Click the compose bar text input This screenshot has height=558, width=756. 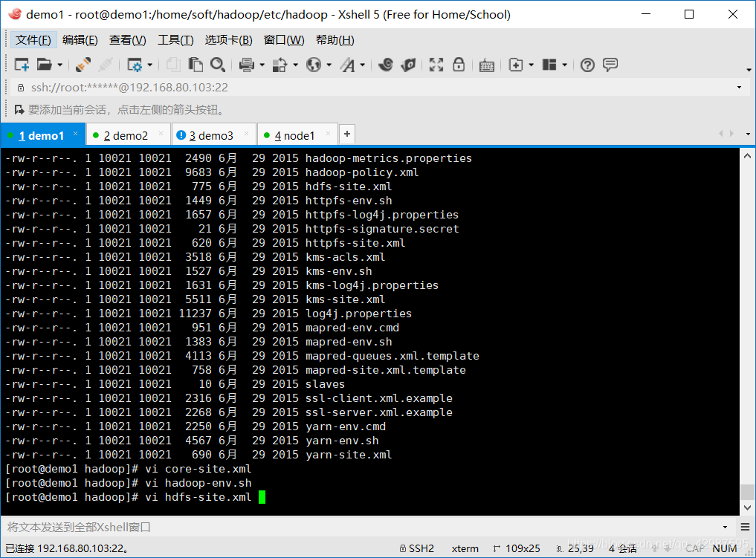pyautogui.click(x=361, y=527)
